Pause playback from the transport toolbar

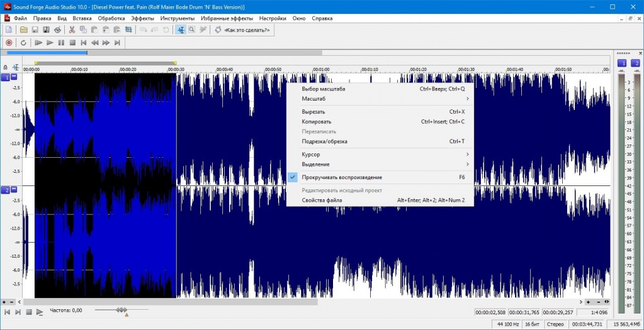[61, 43]
